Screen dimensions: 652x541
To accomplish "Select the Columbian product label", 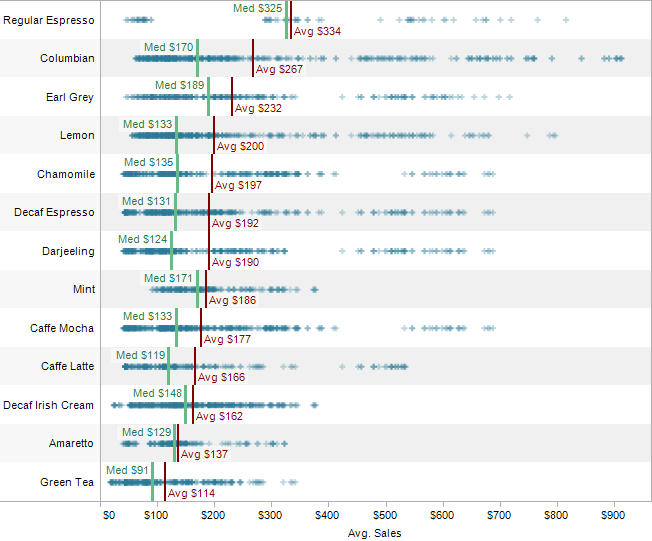I will 67,58.
